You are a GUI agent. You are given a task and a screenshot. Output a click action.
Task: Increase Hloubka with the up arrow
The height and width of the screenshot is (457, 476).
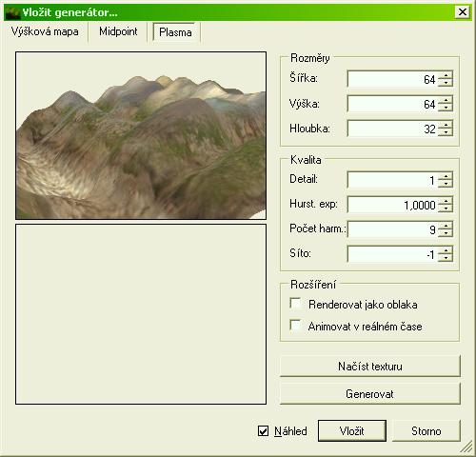pos(446,125)
